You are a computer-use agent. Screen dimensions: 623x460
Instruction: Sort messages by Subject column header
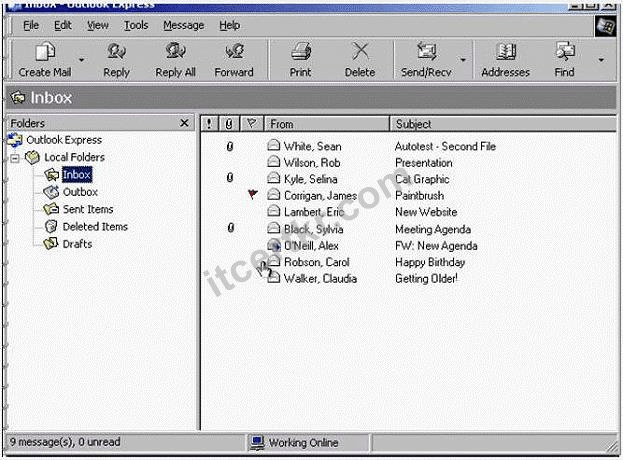pos(503,124)
